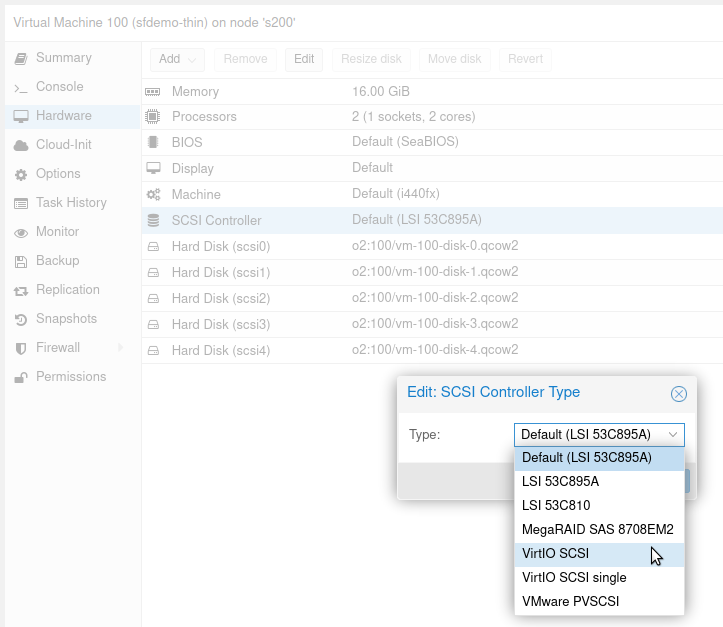723x627 pixels.
Task: Click the Revert button
Action: click(525, 59)
